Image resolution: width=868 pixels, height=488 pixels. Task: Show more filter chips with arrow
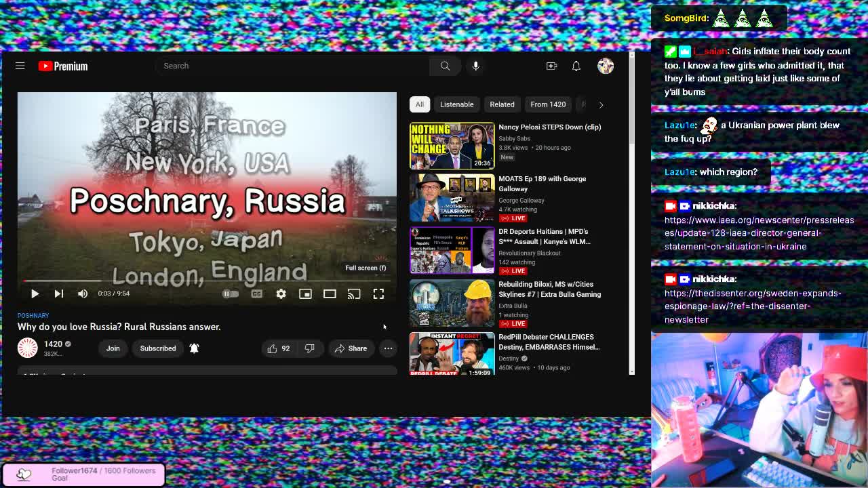[x=601, y=104]
